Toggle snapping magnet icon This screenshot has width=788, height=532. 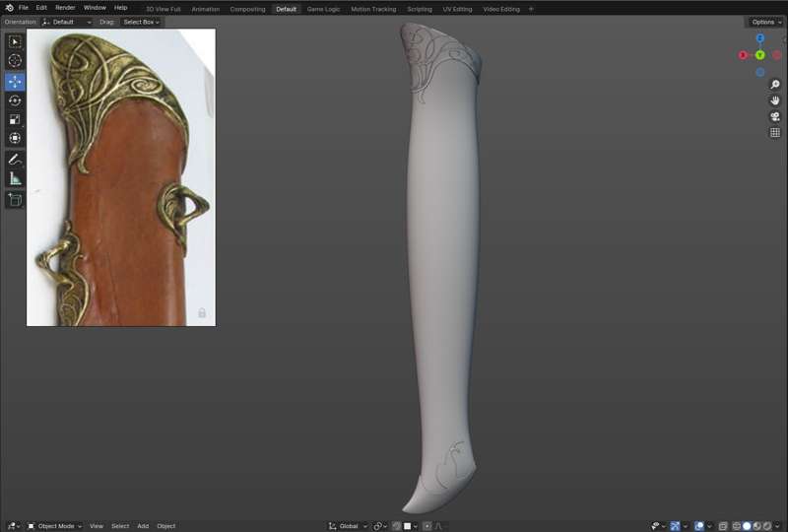click(x=396, y=526)
